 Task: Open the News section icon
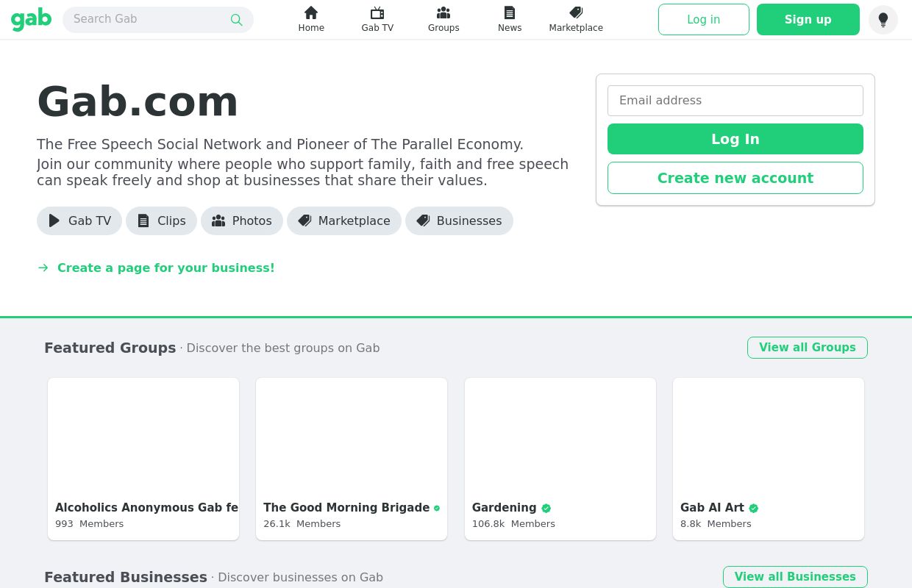509,12
